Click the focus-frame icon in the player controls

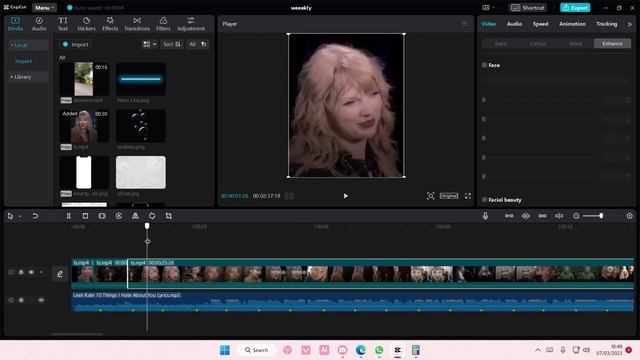point(431,196)
